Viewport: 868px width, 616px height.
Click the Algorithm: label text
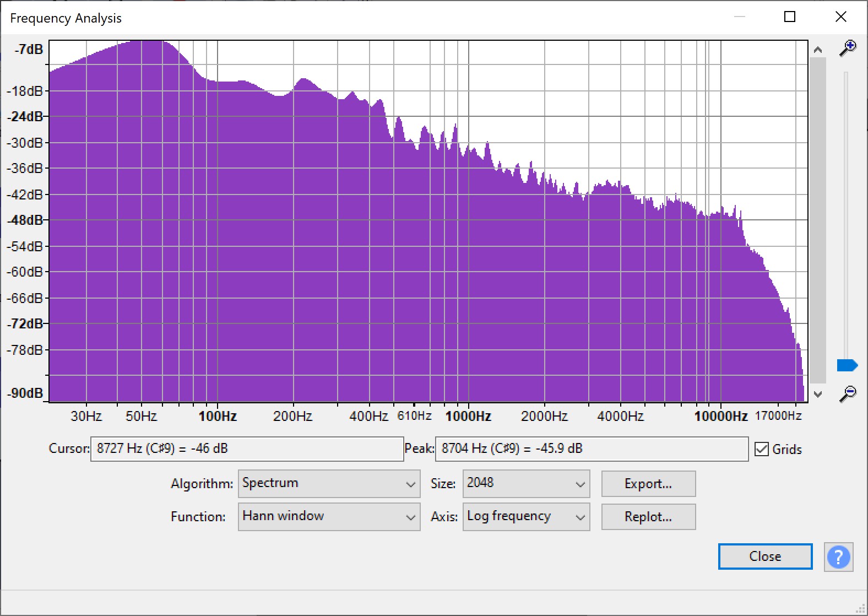(x=202, y=484)
